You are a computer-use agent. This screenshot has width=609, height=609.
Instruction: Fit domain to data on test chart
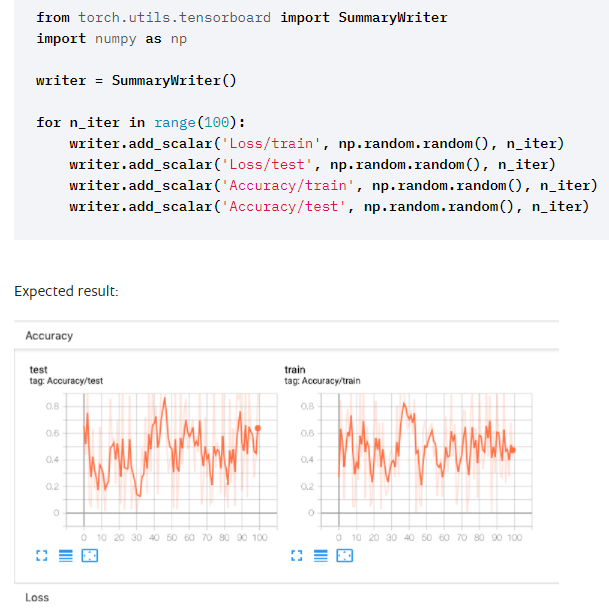[x=89, y=555]
